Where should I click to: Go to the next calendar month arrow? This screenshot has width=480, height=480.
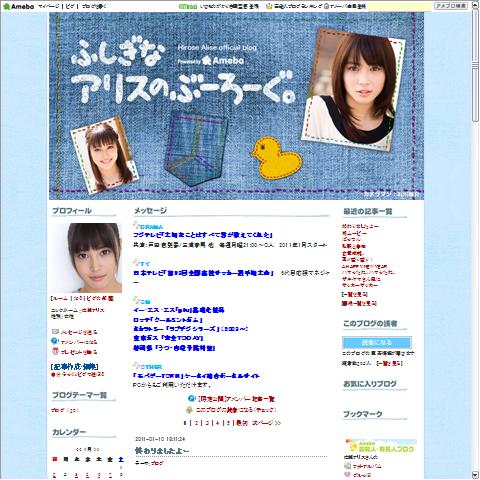(x=97, y=449)
